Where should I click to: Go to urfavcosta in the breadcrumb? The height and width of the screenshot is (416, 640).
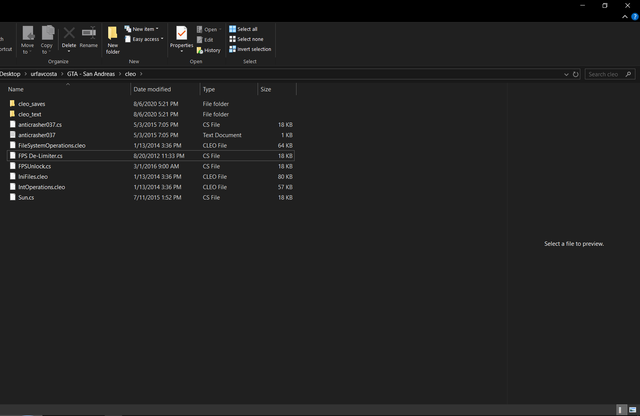pyautogui.click(x=44, y=74)
